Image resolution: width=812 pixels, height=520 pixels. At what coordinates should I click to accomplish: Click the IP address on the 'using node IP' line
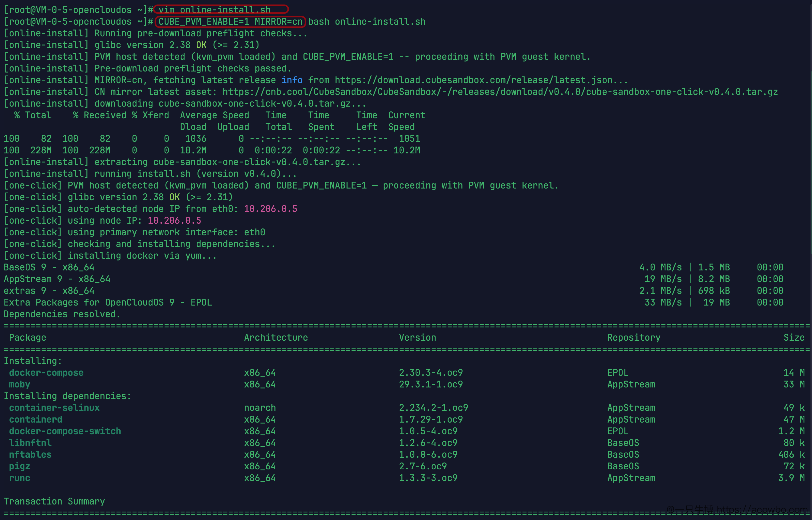point(174,221)
